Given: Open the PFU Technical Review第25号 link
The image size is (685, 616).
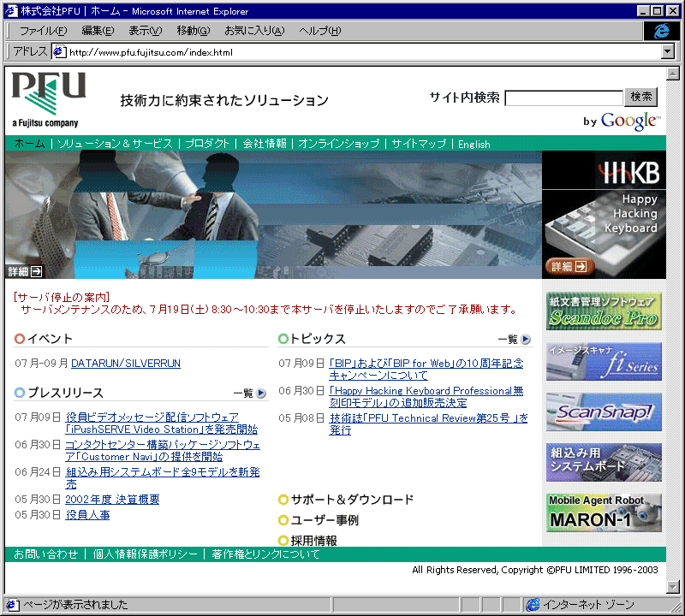Looking at the screenshot, I should [x=429, y=423].
